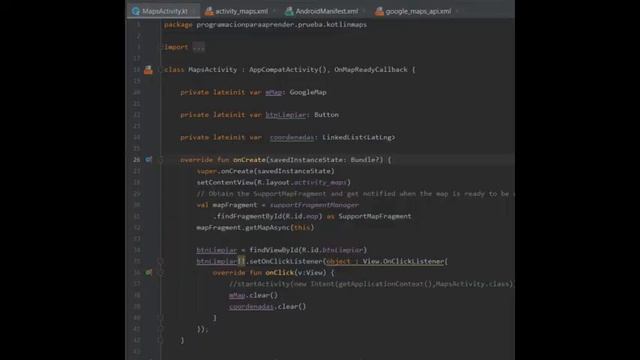
Task: Collapse the onCreate function fold marker
Action: click(160, 160)
